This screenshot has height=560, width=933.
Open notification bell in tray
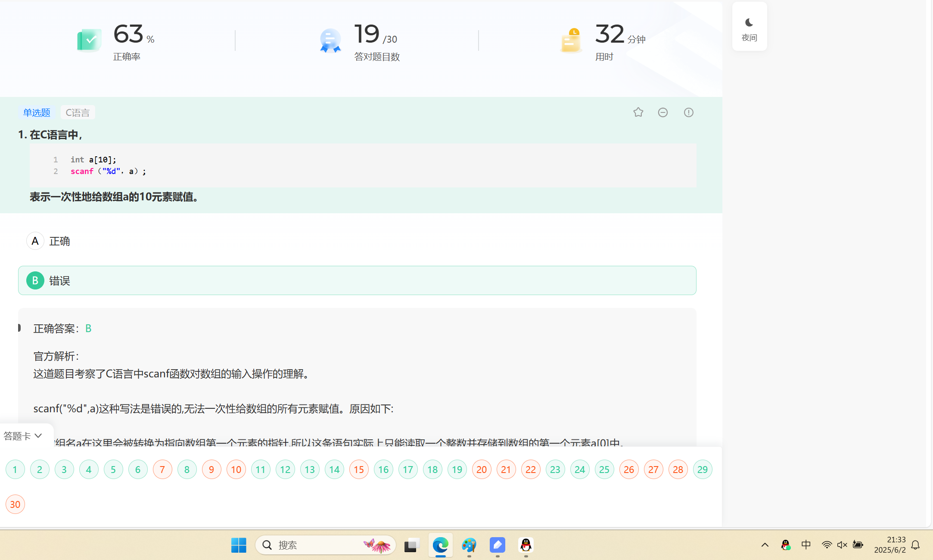coord(915,545)
